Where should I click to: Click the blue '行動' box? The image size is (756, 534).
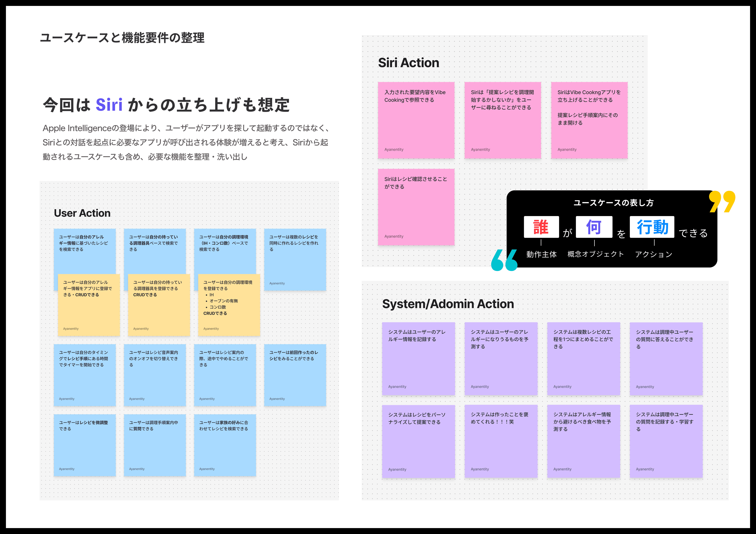652,227
